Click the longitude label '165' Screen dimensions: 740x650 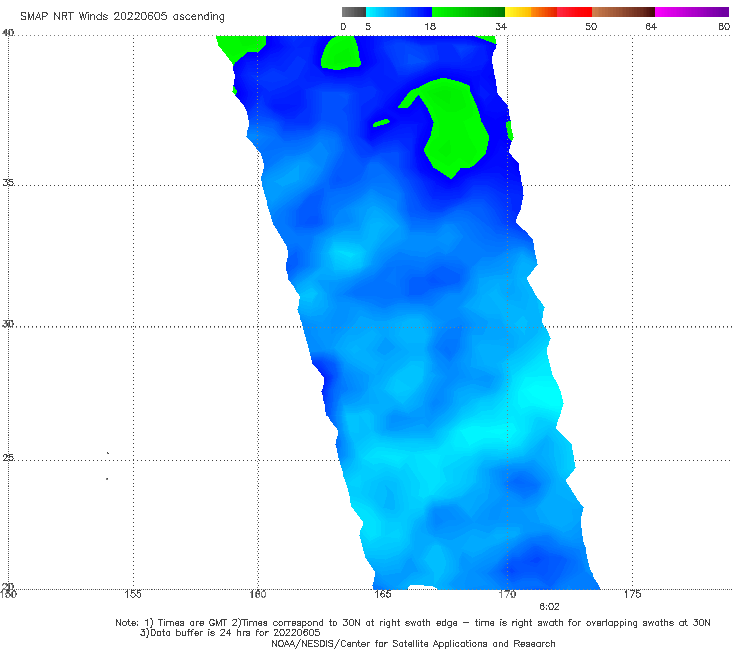pos(382,594)
